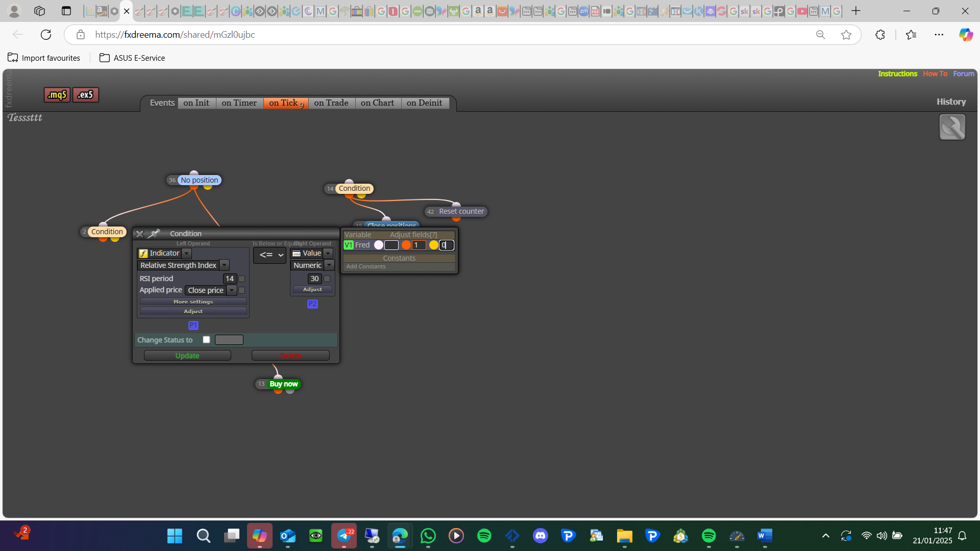Switch to the on Chart event tab
The image size is (980, 551).
tap(378, 103)
